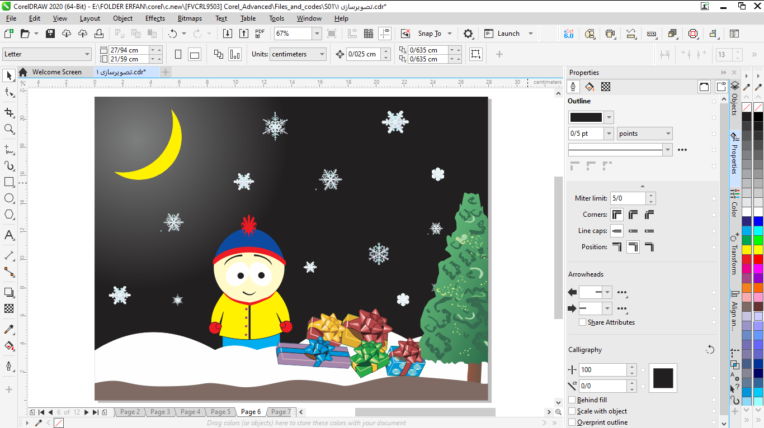Select bevel corners option
Screen dimensions: 764x428
[x=649, y=214]
